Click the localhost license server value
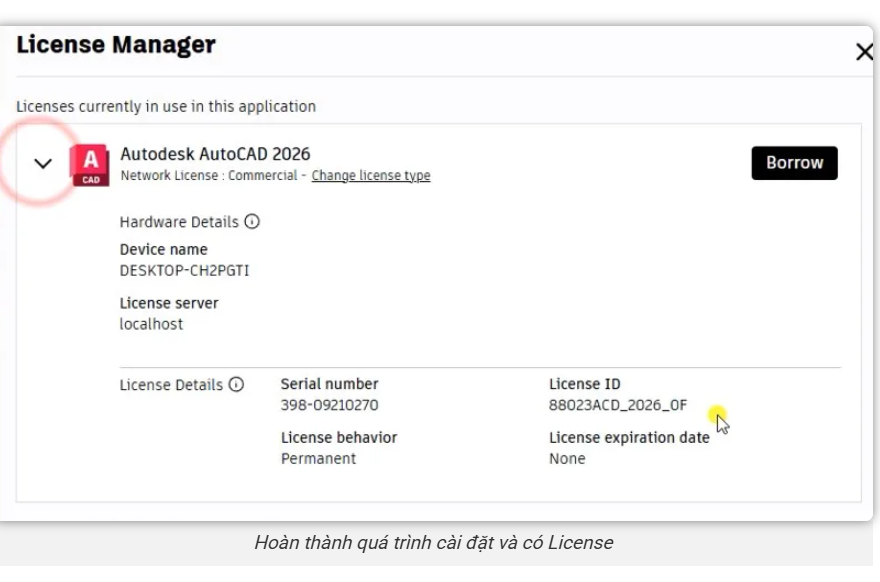Screen dimensions: 880x582 point(151,324)
